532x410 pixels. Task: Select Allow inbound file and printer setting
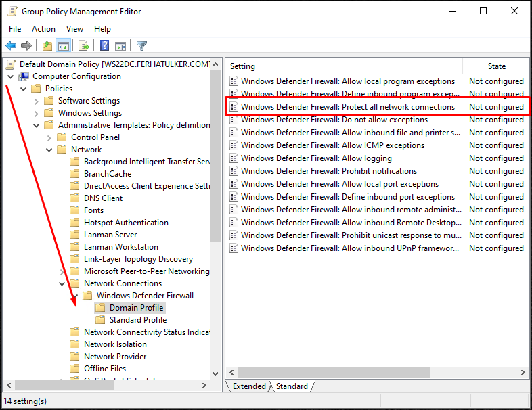pos(376,133)
